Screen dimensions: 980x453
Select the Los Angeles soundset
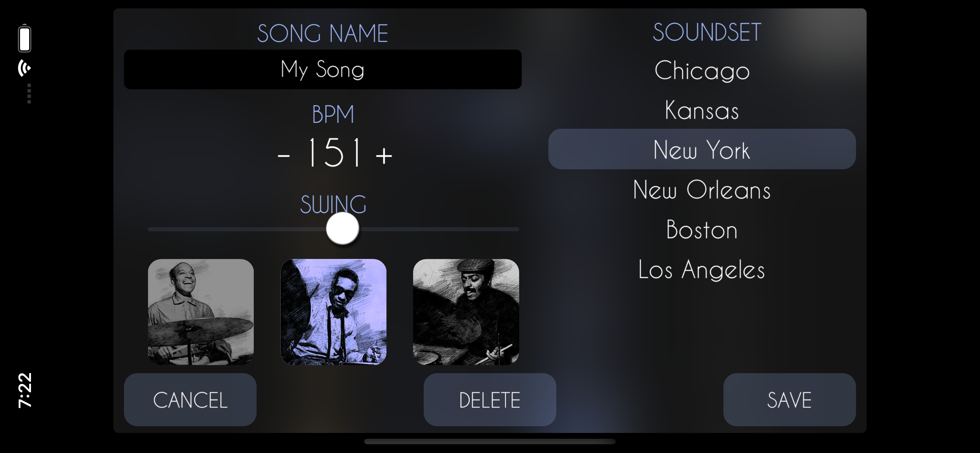702,270
